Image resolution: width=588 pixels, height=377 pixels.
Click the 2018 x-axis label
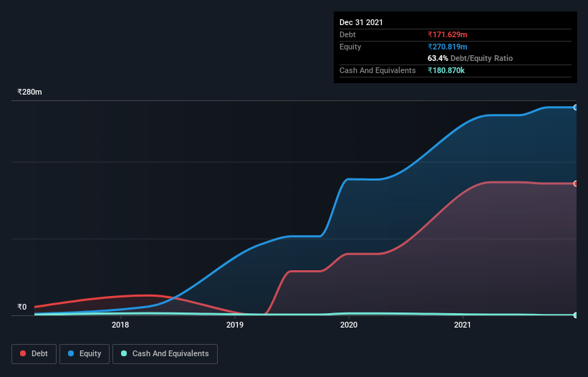click(120, 325)
